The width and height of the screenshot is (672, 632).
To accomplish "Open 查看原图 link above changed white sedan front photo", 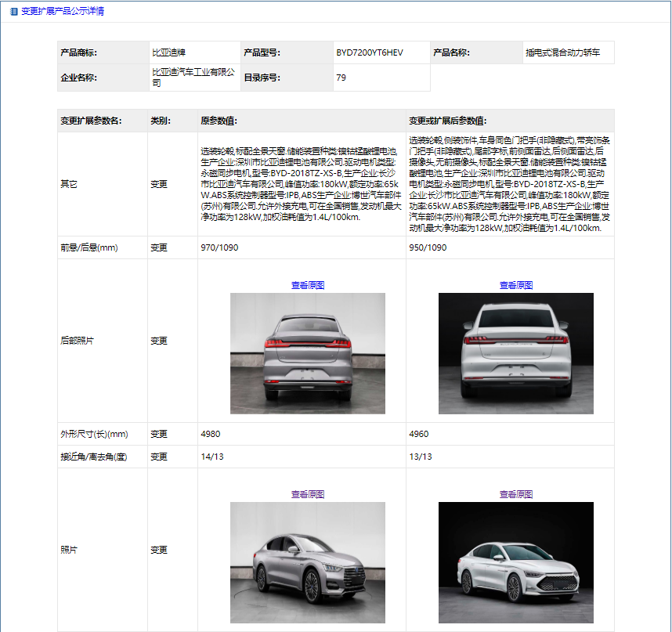I will (x=516, y=494).
